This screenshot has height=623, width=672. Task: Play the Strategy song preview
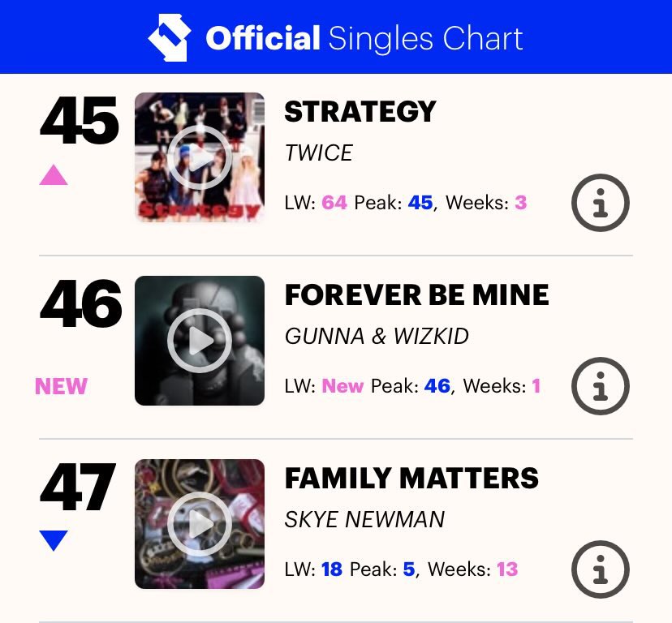[x=200, y=157]
